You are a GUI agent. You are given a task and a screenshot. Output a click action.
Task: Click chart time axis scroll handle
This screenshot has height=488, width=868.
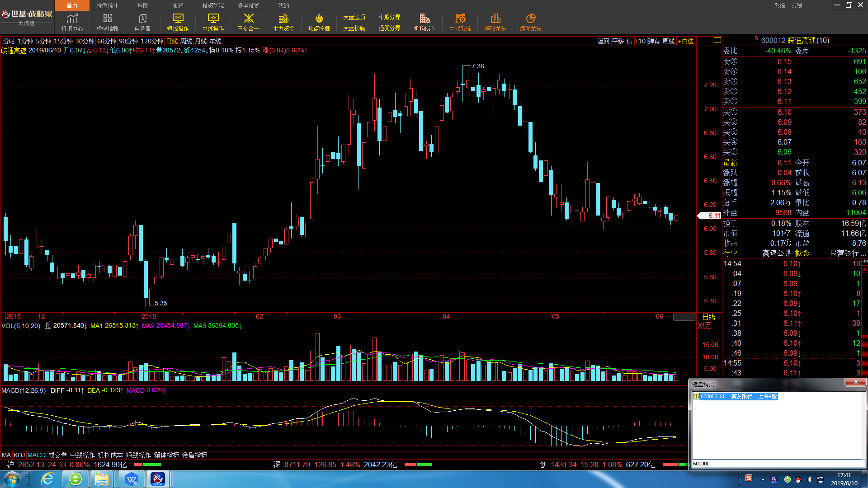pyautogui.click(x=684, y=316)
